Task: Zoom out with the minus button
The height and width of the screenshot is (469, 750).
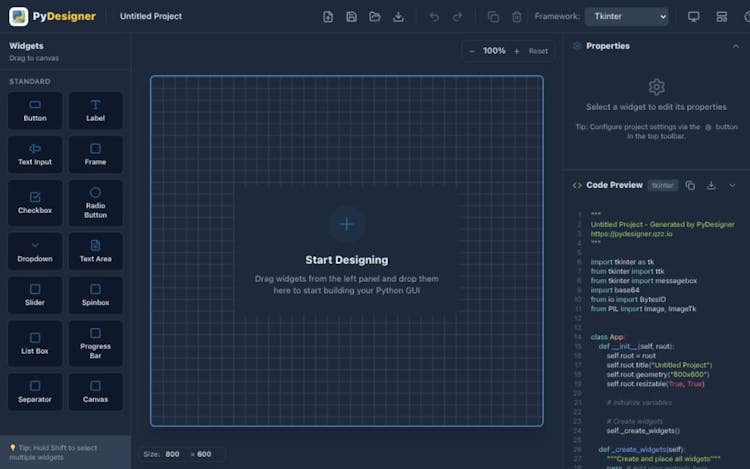Action: 472,51
